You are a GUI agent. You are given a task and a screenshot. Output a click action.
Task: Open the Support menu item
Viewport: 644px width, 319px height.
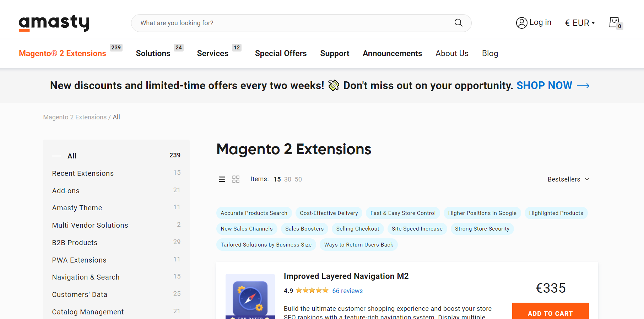335,53
